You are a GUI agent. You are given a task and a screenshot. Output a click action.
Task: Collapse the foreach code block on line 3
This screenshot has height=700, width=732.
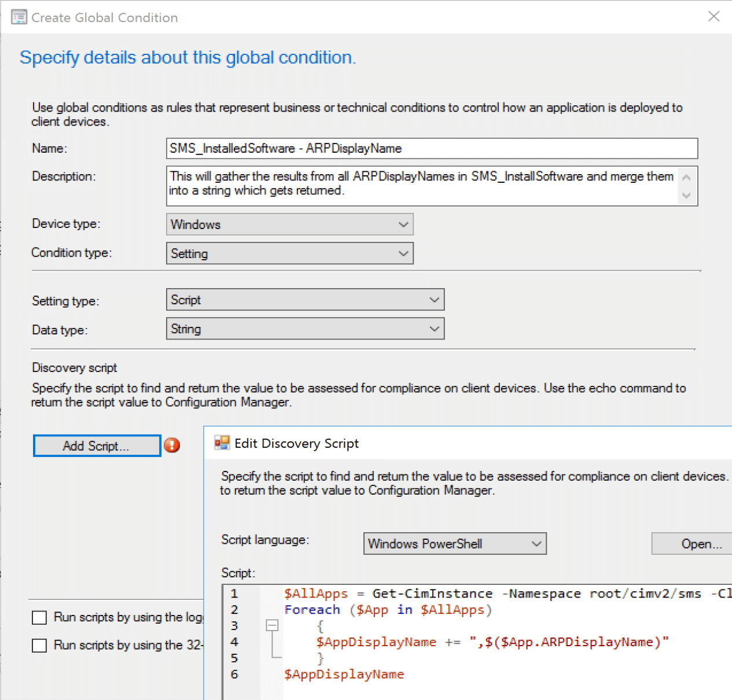(273, 625)
